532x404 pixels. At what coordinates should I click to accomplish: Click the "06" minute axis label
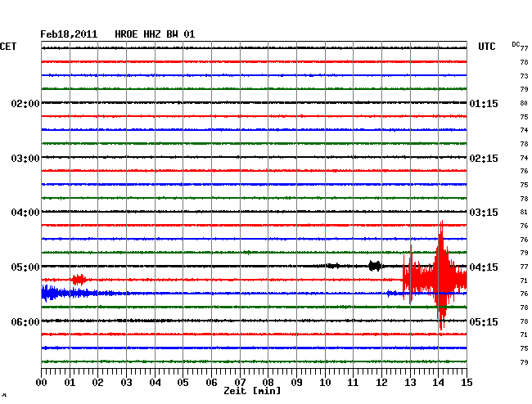[x=211, y=382]
